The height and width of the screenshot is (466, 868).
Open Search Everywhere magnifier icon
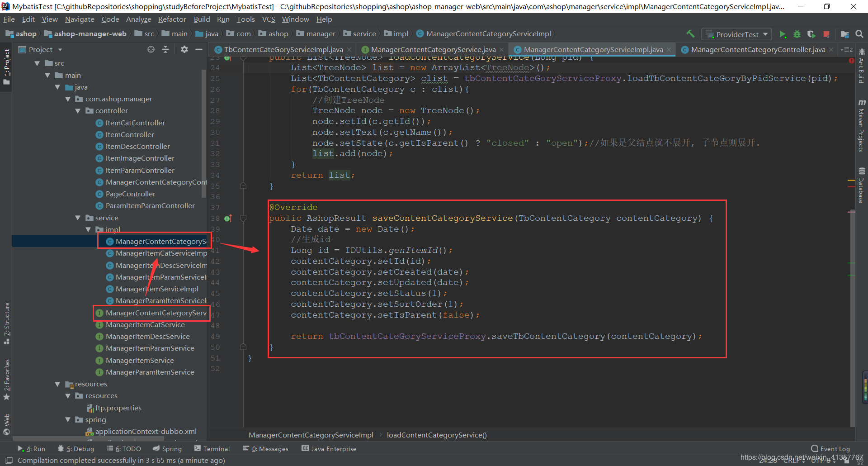pyautogui.click(x=859, y=34)
